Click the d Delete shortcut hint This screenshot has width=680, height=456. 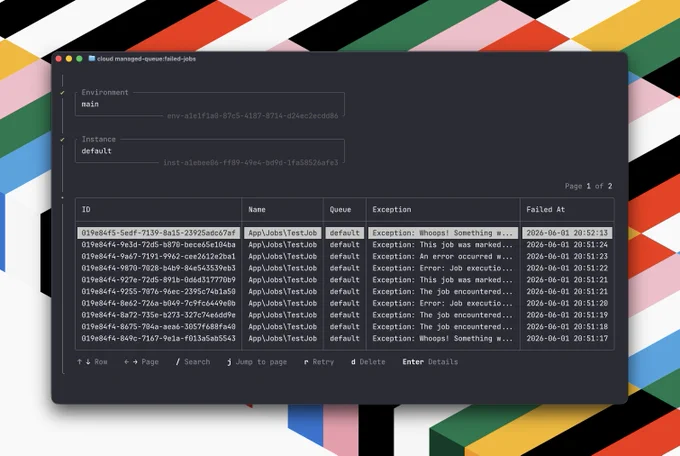368,362
